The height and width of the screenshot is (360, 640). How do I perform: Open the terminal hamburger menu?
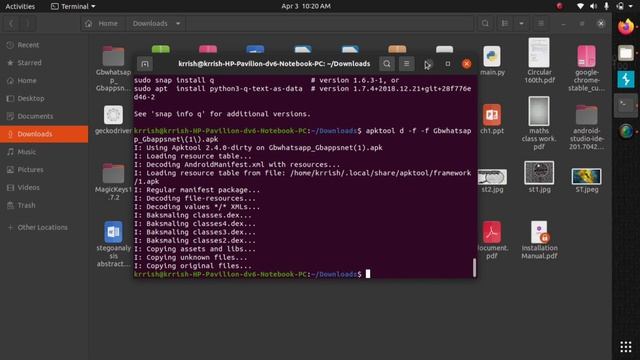pyautogui.click(x=406, y=64)
